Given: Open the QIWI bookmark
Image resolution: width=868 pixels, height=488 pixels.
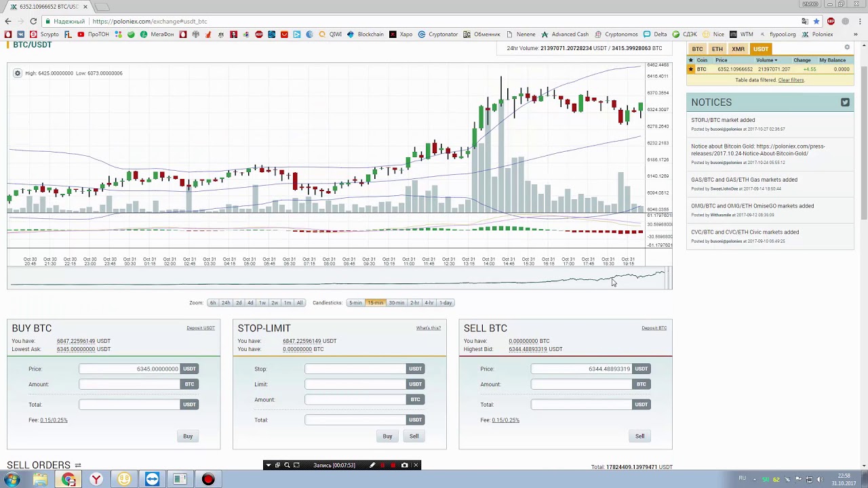Looking at the screenshot, I should coord(330,34).
